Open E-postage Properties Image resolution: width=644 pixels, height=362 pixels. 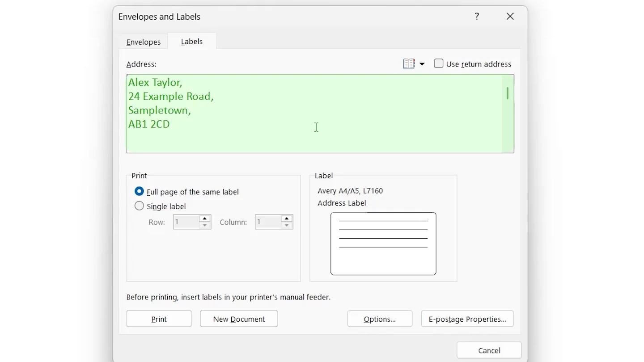click(467, 319)
